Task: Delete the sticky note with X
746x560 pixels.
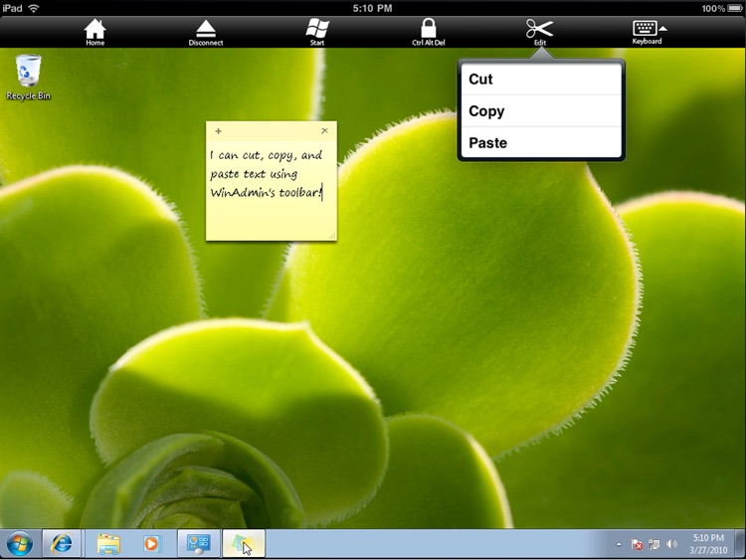Action: click(x=324, y=131)
